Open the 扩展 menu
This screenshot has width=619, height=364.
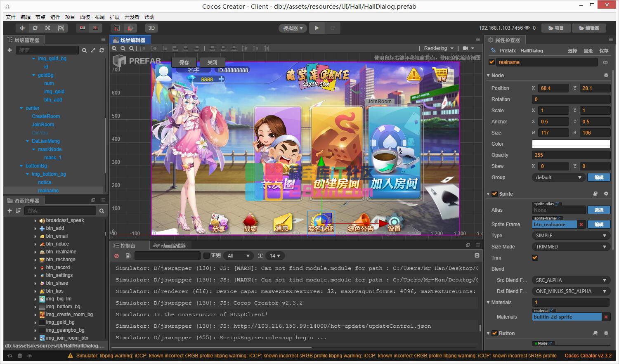(x=114, y=17)
